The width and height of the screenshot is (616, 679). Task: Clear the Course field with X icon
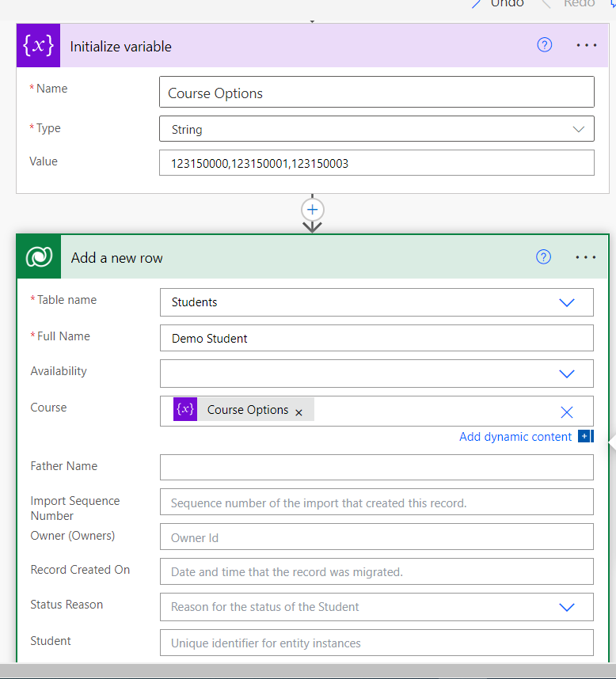click(x=567, y=412)
